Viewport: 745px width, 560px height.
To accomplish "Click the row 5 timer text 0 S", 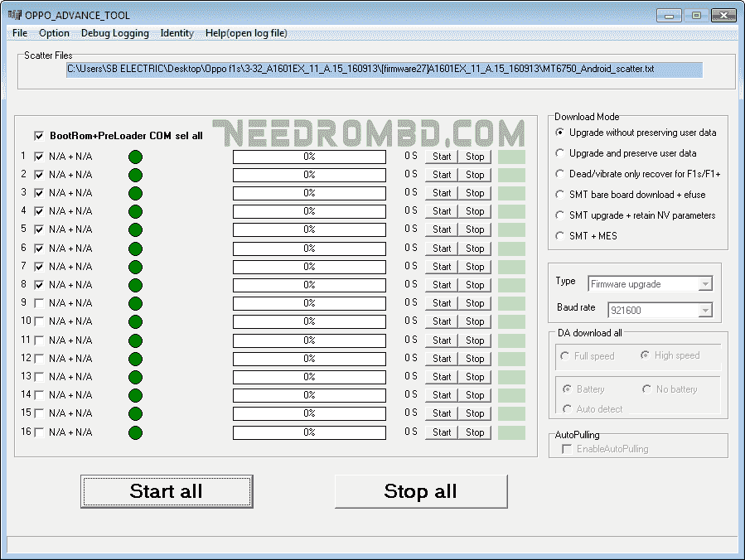I will 410,229.
